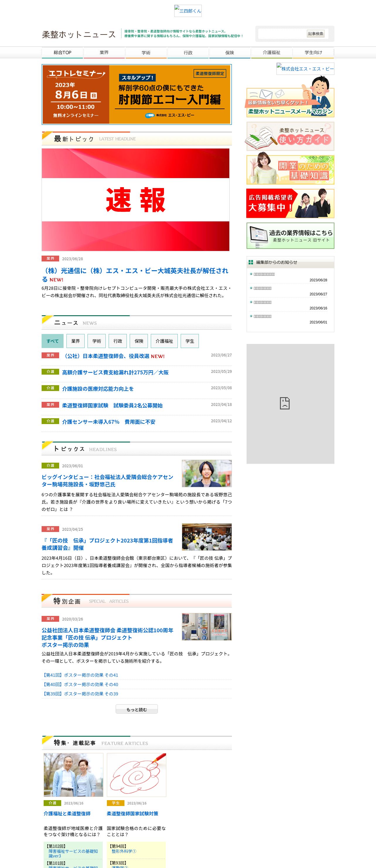Image resolution: width=376 pixels, height=868 pixels.
Task: Click into the article search field
Action: 282,34
